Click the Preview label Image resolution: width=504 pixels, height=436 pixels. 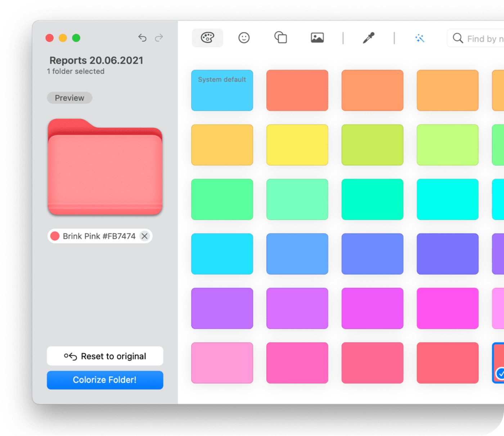[x=69, y=97]
